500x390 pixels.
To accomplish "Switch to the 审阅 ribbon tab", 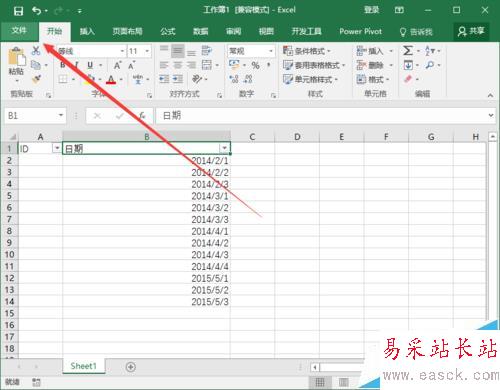I will 233,31.
